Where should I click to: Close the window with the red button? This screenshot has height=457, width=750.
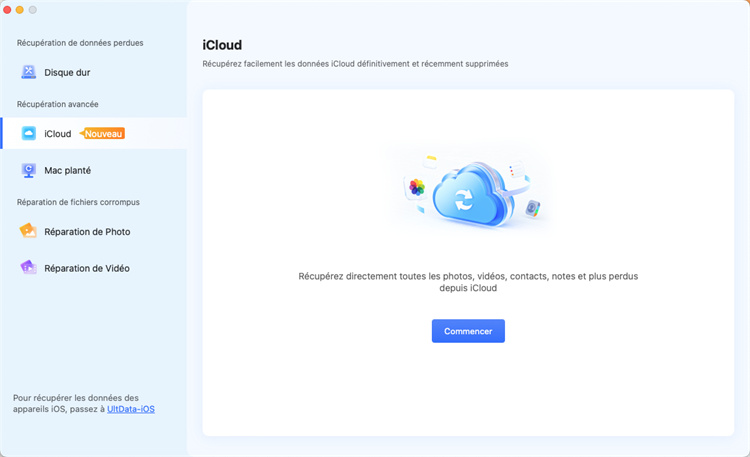click(x=7, y=10)
